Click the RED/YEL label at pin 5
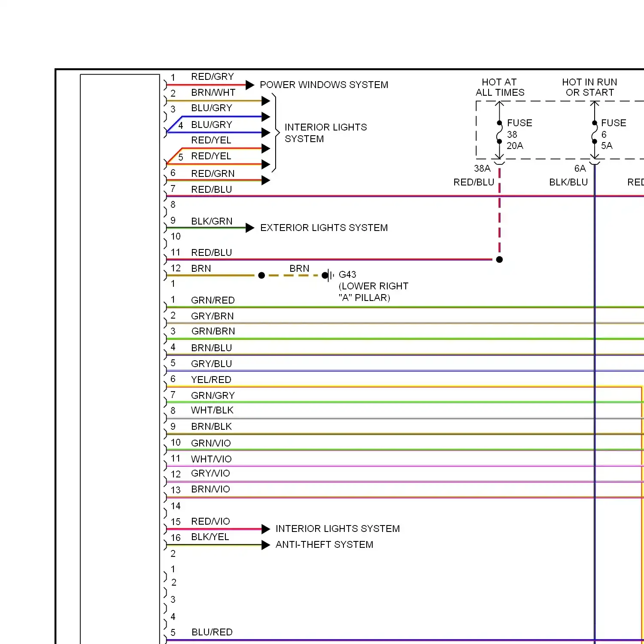 pyautogui.click(x=211, y=156)
